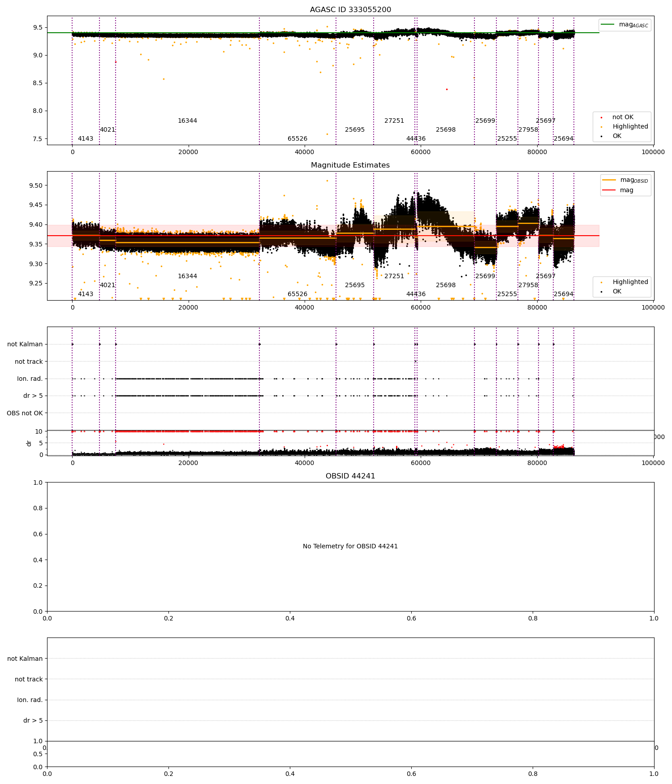Click the 8.5 y-axis tick label
Image resolution: width=672 pixels, height=784 pixels.
click(37, 83)
